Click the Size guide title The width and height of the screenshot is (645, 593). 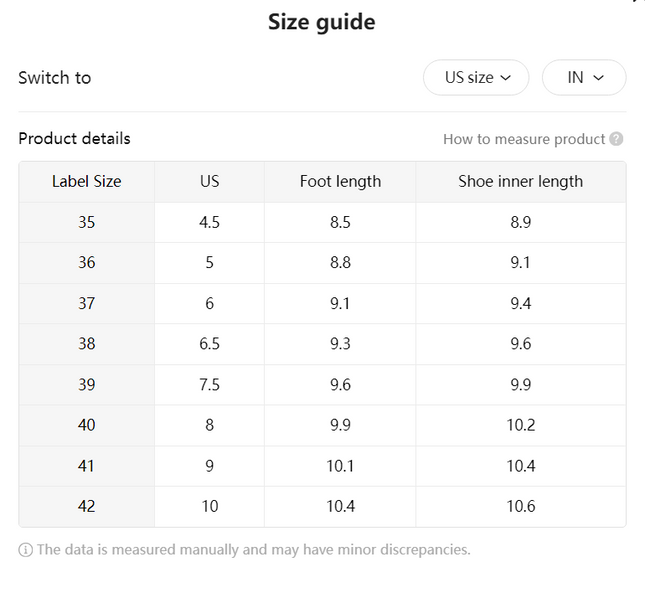point(322,22)
